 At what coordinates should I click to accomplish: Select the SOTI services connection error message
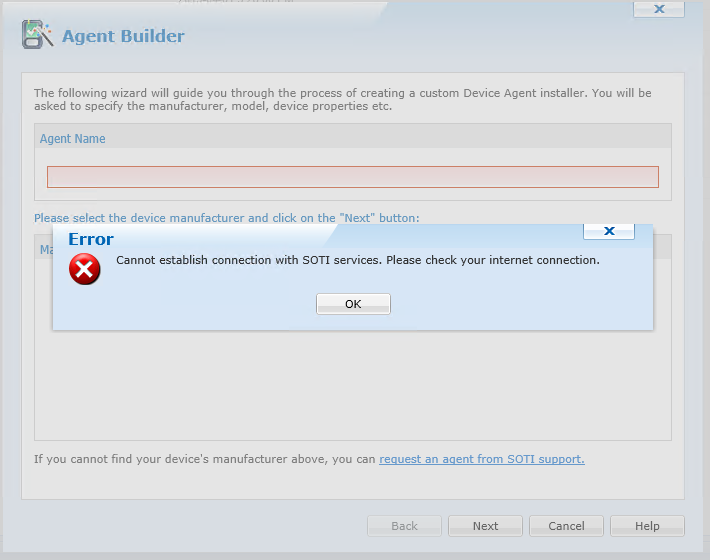coord(358,260)
